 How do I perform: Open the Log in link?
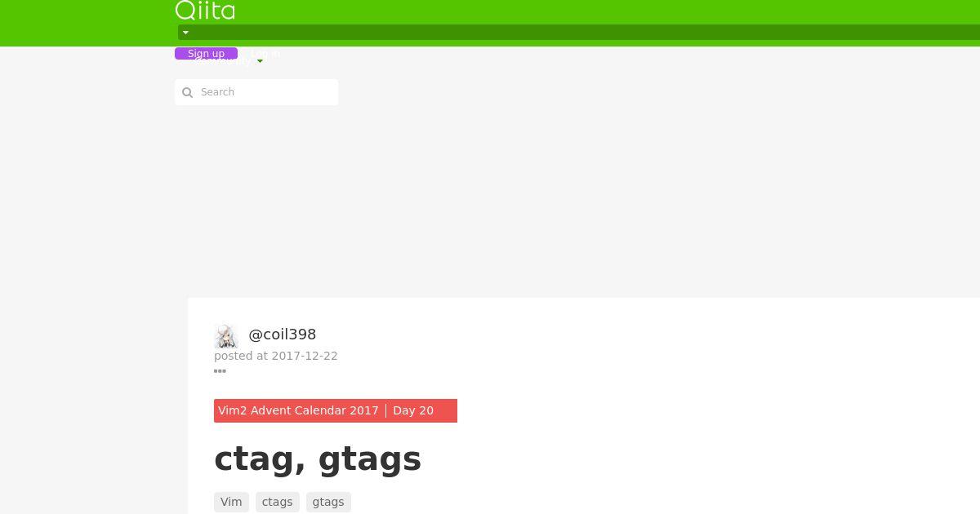click(x=265, y=54)
